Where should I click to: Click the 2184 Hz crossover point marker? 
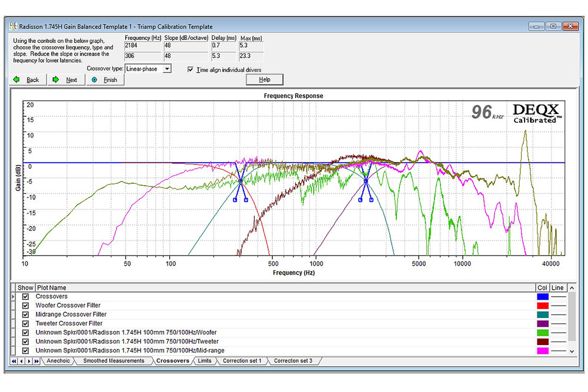(366, 182)
